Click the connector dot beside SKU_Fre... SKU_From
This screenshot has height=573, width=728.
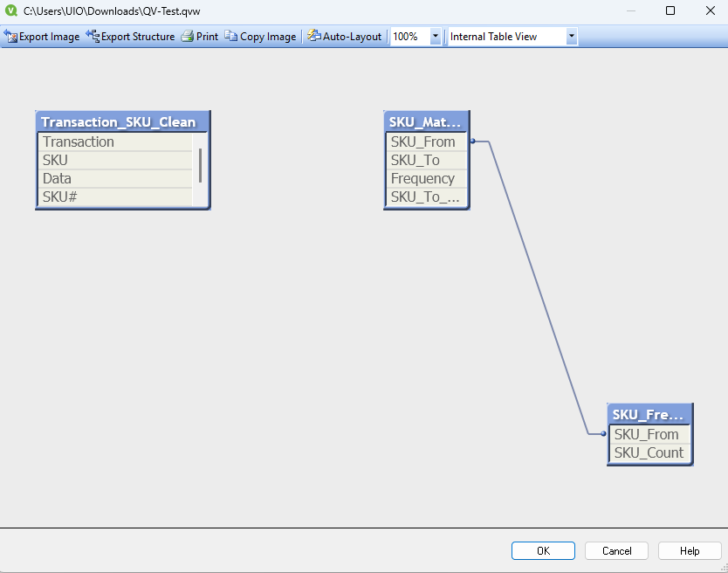point(603,433)
